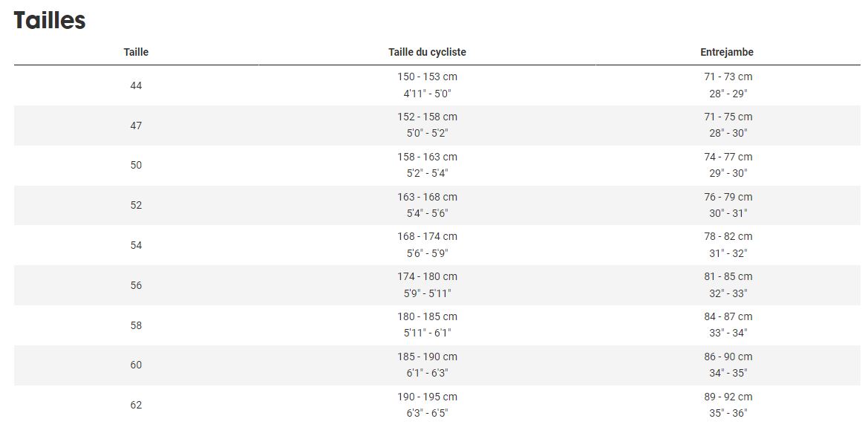Screen dimensions: 868x436
Task: Click the Tailles page heading
Action: pyautogui.click(x=50, y=20)
